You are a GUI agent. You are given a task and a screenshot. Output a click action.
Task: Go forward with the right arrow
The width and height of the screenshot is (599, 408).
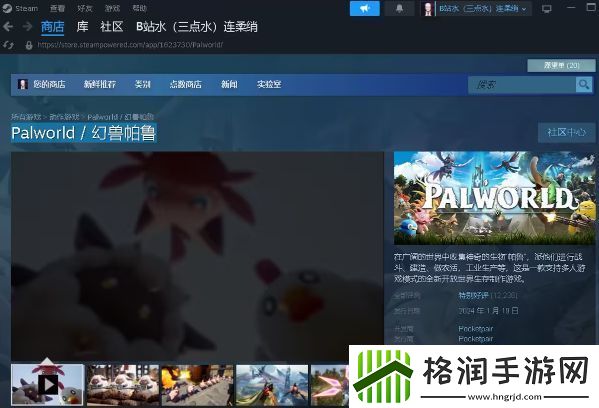(27, 26)
